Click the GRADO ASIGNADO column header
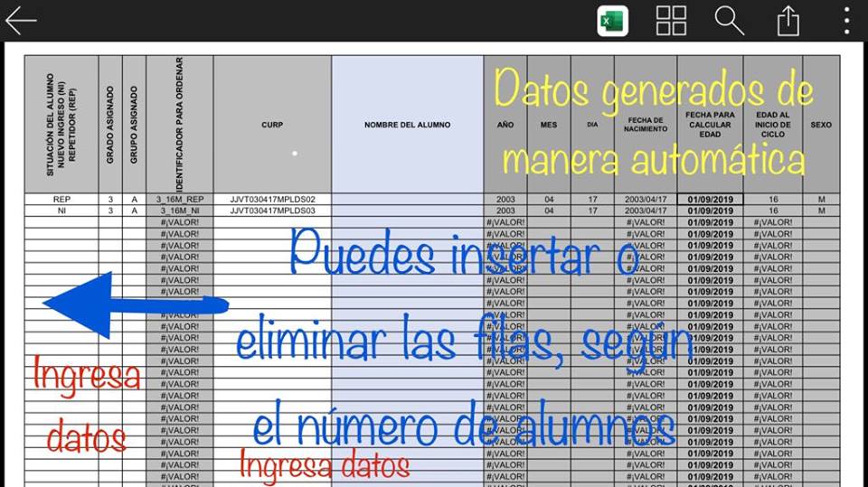Viewport: 868px width, 487px height. pyautogui.click(x=110, y=125)
